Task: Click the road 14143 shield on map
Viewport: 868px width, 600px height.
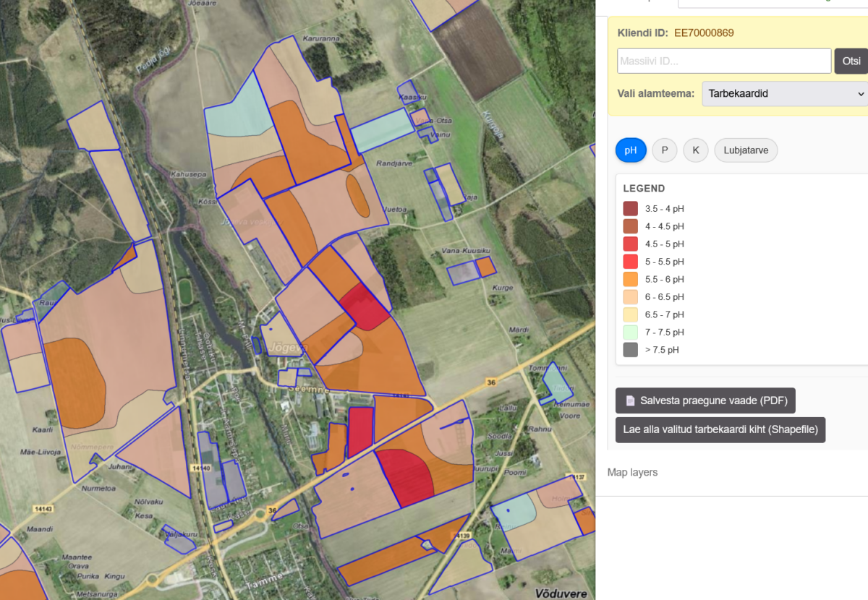Action: point(43,509)
